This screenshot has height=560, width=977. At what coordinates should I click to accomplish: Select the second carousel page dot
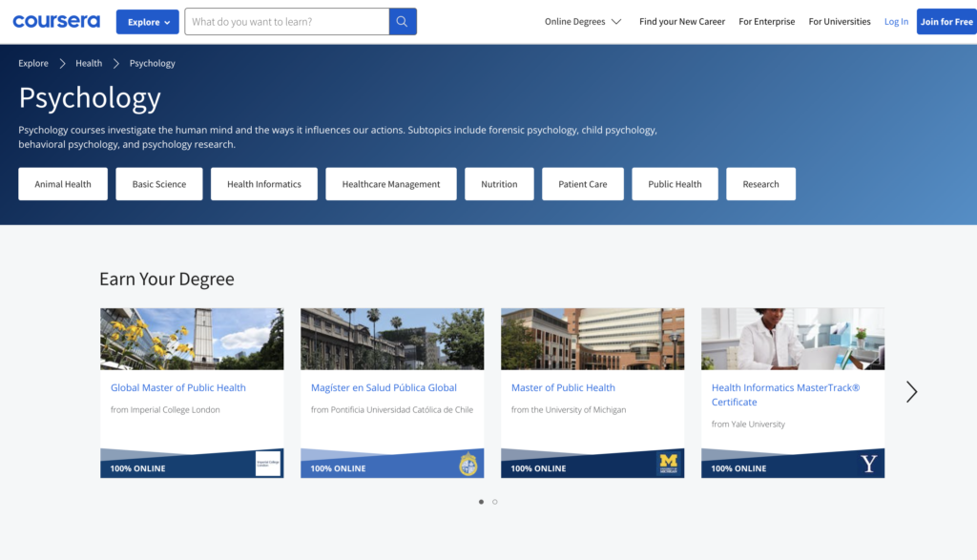(495, 502)
